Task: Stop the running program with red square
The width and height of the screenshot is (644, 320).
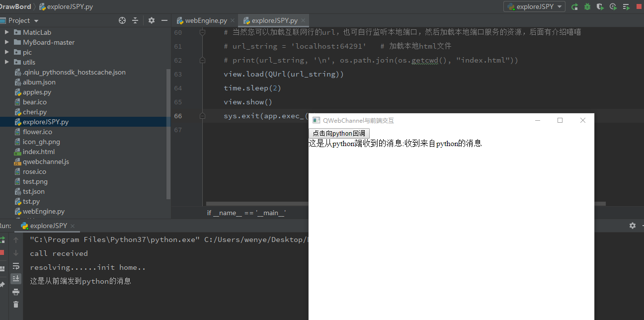Action: (x=639, y=6)
